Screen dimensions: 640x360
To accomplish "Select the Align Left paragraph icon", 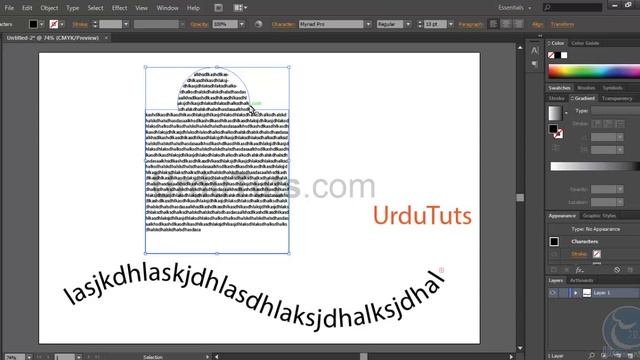I will point(493,24).
